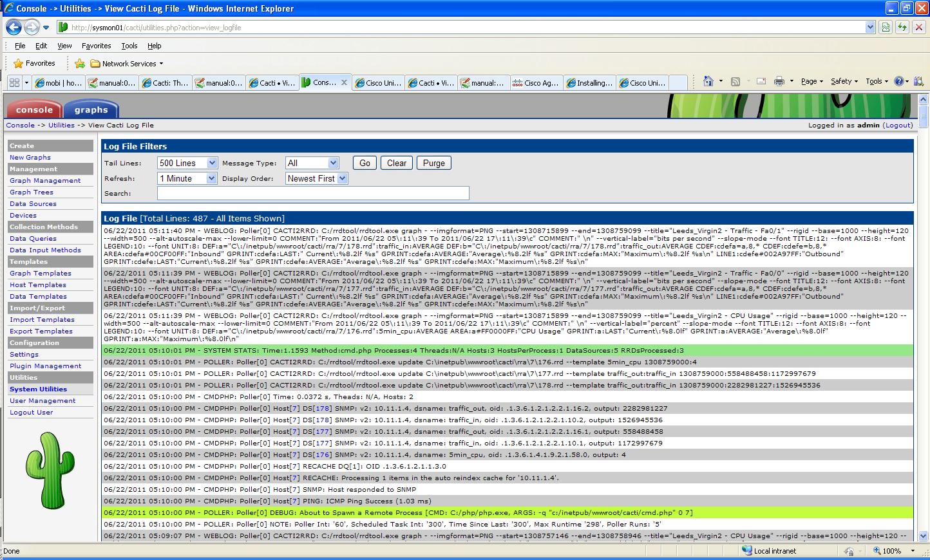Switch to the Installing... browser tab
930x560 pixels.
click(589, 82)
